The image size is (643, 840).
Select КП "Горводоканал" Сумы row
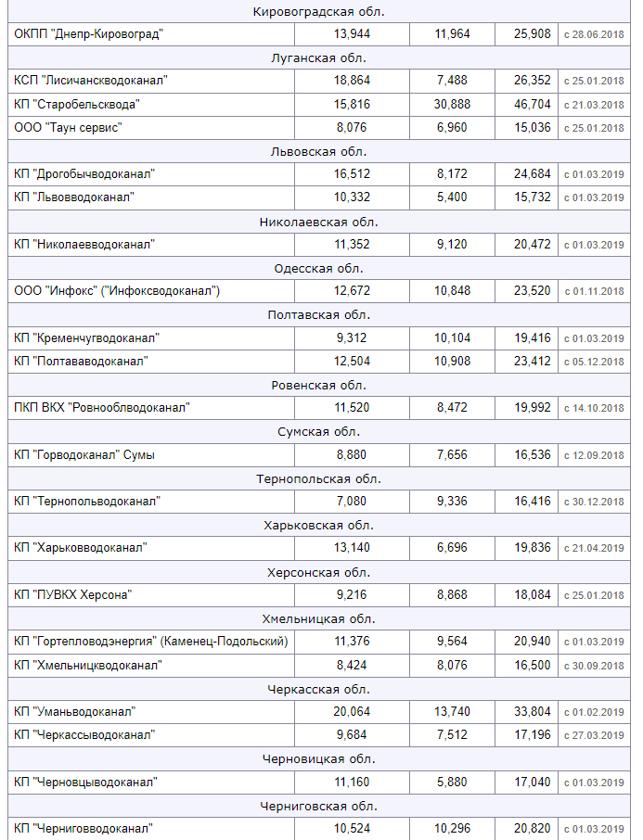[x=84, y=455]
